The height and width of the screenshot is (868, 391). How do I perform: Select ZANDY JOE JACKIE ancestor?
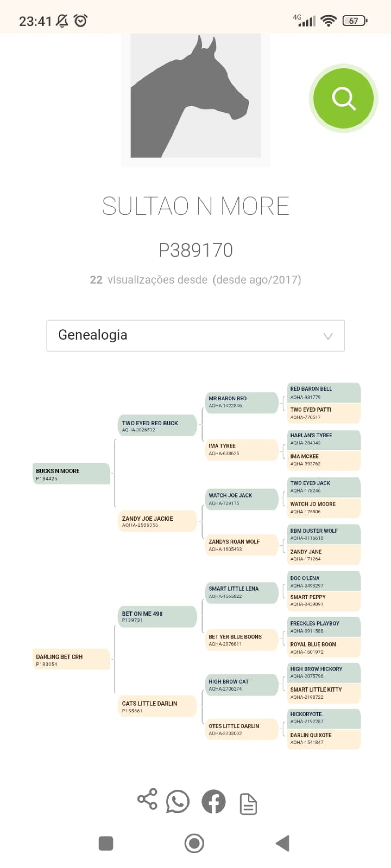[x=157, y=521]
